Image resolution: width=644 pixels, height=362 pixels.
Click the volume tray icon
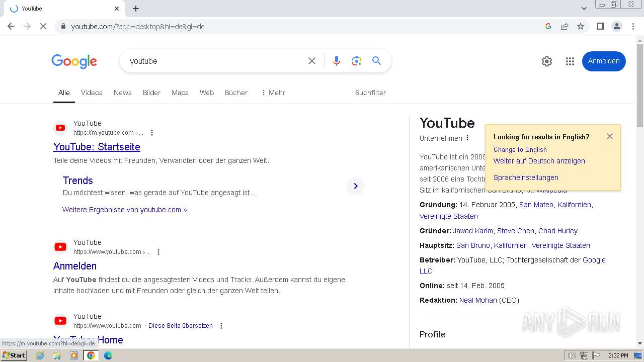pos(572,355)
